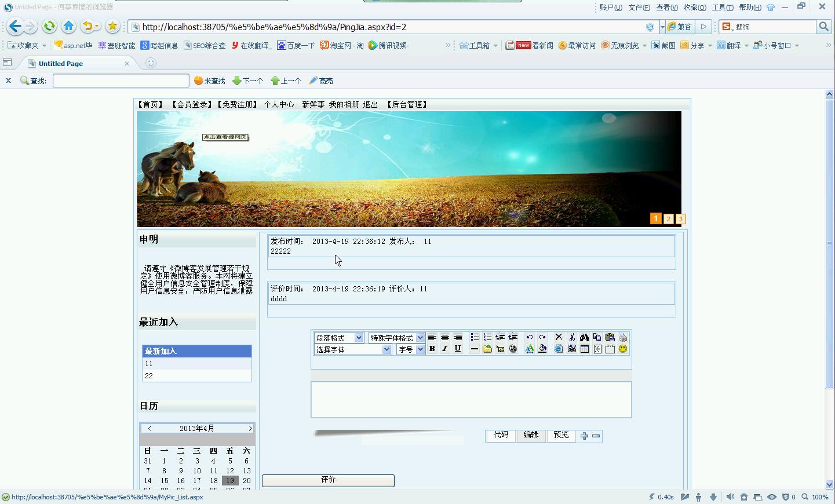Align text right in the editor
The height and width of the screenshot is (504, 835).
click(458, 337)
